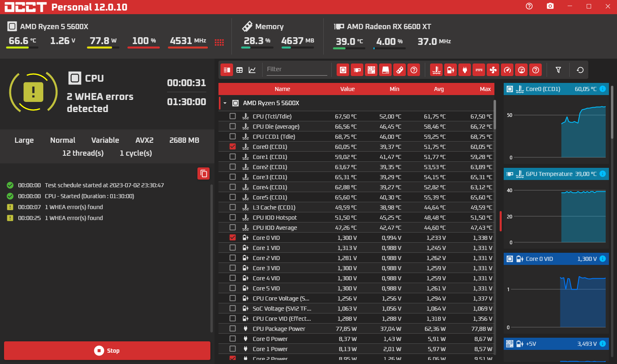617x364 pixels.
Task: Open the help icon in title bar
Action: [x=529, y=6]
